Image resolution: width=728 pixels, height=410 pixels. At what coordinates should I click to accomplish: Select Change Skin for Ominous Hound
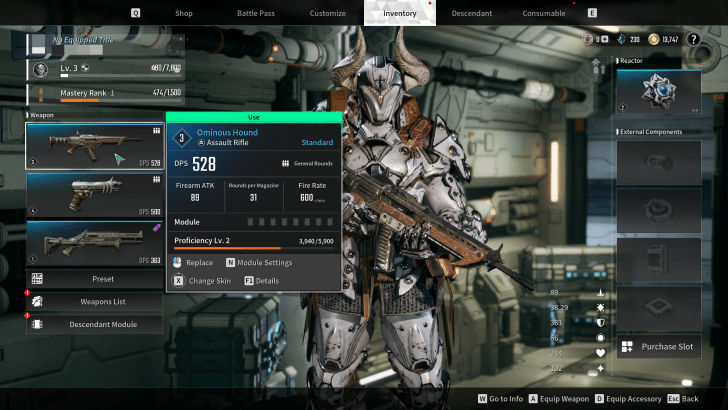pos(208,281)
